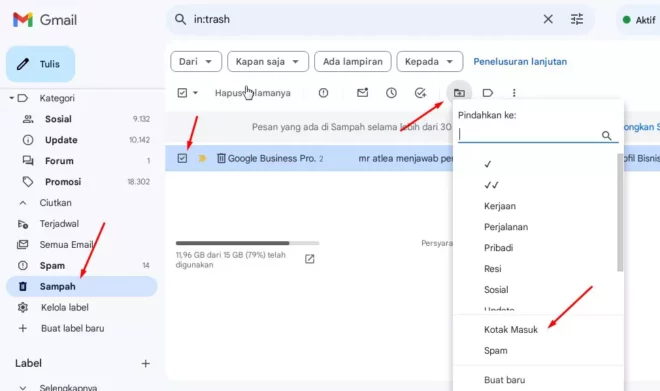This screenshot has height=391, width=660.
Task: Open Promosi category in sidebar
Action: (63, 182)
